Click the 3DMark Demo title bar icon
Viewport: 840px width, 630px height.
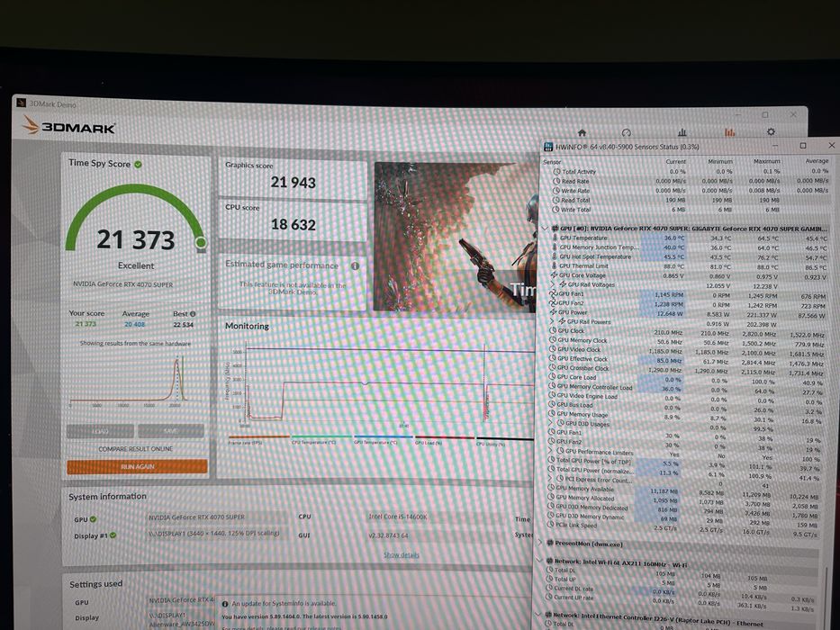(22, 103)
